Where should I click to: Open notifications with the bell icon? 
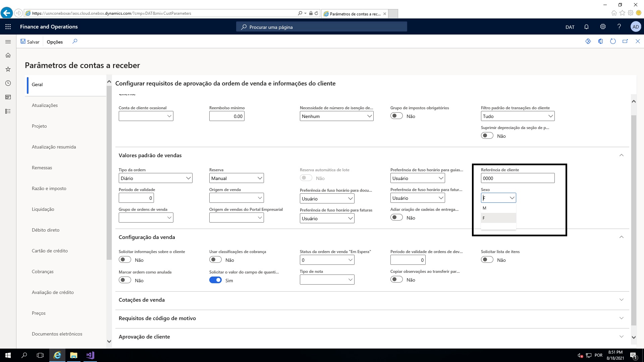[586, 26]
